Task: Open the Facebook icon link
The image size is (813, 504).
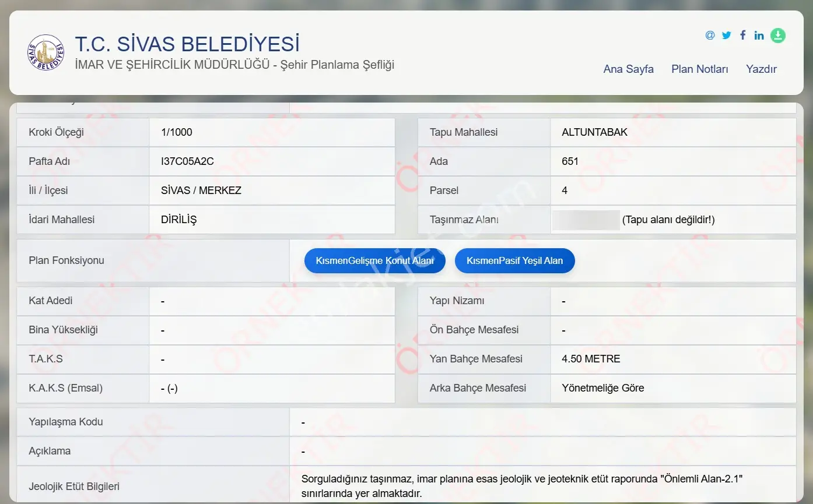Action: click(742, 35)
